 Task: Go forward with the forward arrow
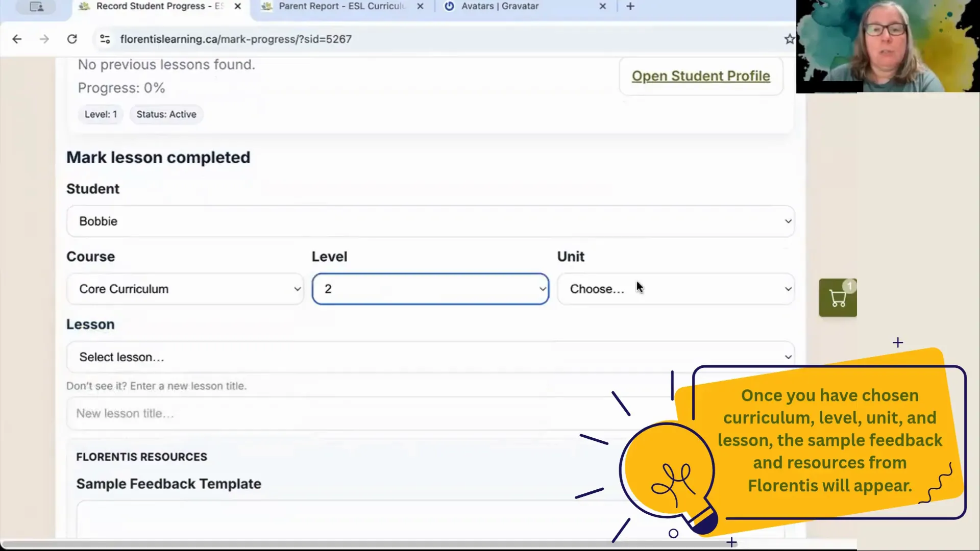[x=44, y=39]
